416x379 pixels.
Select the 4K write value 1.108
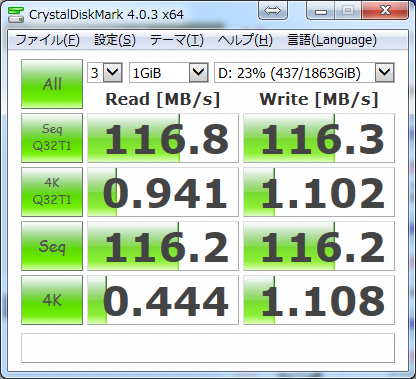click(x=319, y=300)
